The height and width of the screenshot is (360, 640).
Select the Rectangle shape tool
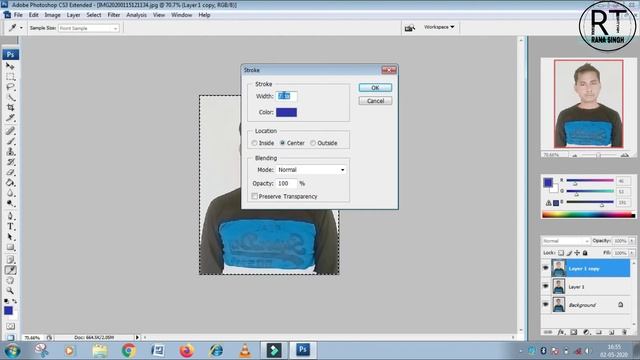[x=10, y=247]
